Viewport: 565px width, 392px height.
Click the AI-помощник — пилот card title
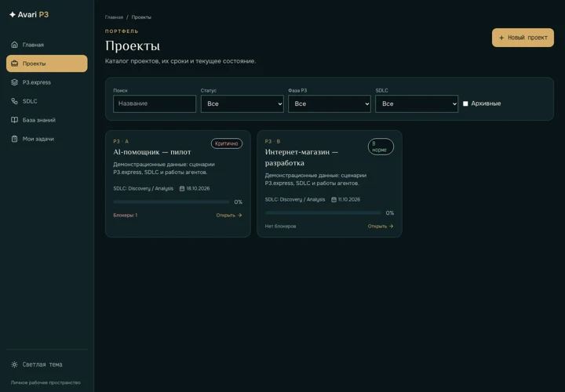tap(152, 152)
